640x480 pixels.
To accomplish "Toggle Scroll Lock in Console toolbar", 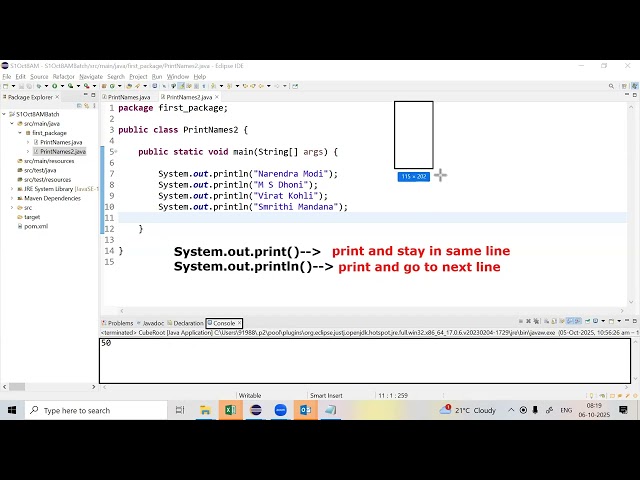I will [x=554, y=321].
